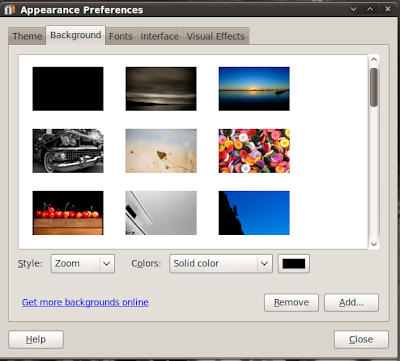
Task: Minimize the Appearance Preferences window
Action: point(354,9)
